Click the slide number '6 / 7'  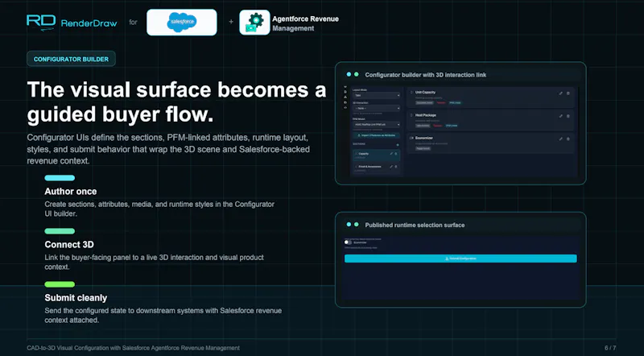(610, 348)
